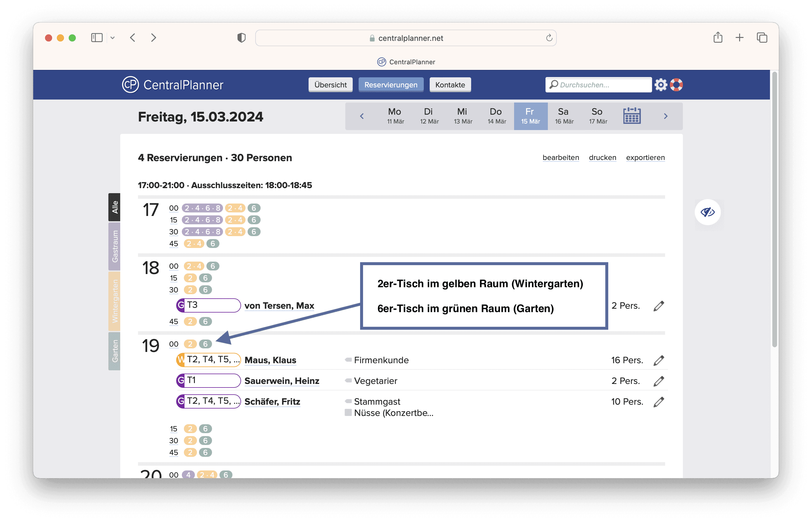
Task: Open the Safari share icon
Action: point(718,37)
